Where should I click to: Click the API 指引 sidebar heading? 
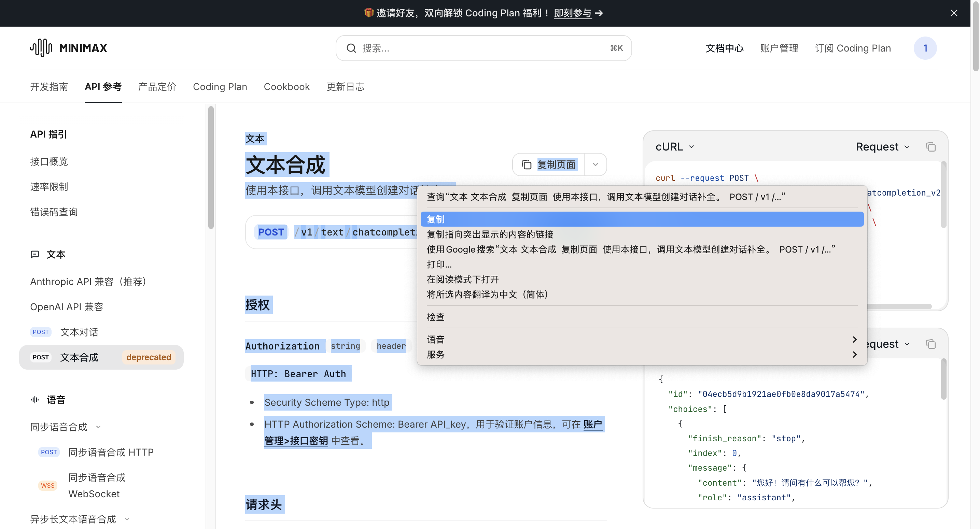tap(48, 134)
